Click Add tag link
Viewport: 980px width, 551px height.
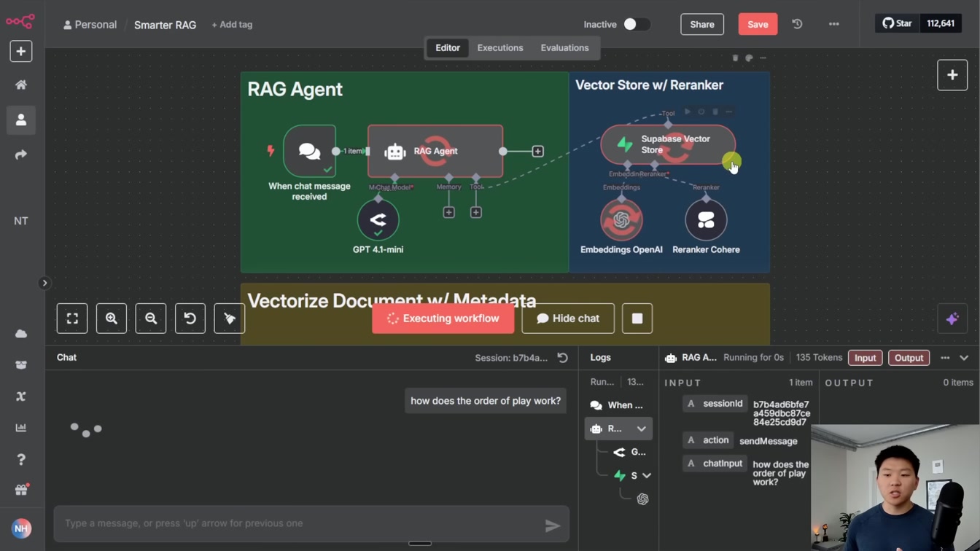coord(232,25)
